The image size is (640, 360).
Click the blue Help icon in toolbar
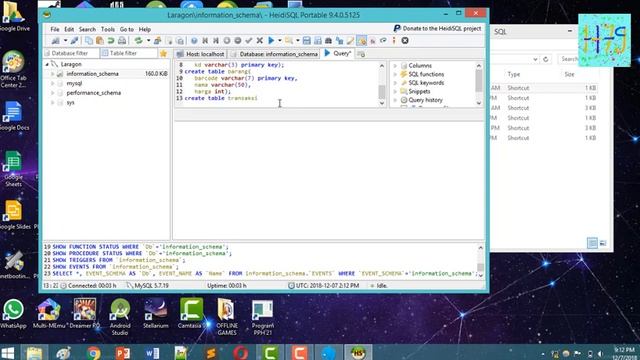[194, 40]
